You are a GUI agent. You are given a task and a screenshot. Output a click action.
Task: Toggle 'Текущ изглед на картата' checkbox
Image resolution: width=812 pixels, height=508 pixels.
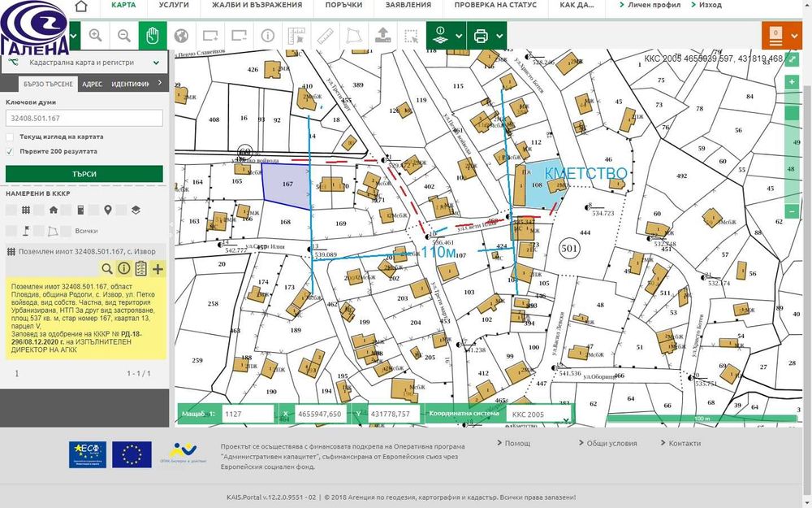pyautogui.click(x=10, y=137)
